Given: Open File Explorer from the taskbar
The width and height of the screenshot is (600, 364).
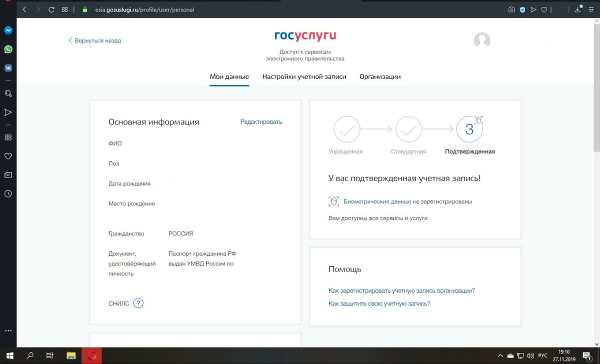Looking at the screenshot, I should tap(71, 355).
